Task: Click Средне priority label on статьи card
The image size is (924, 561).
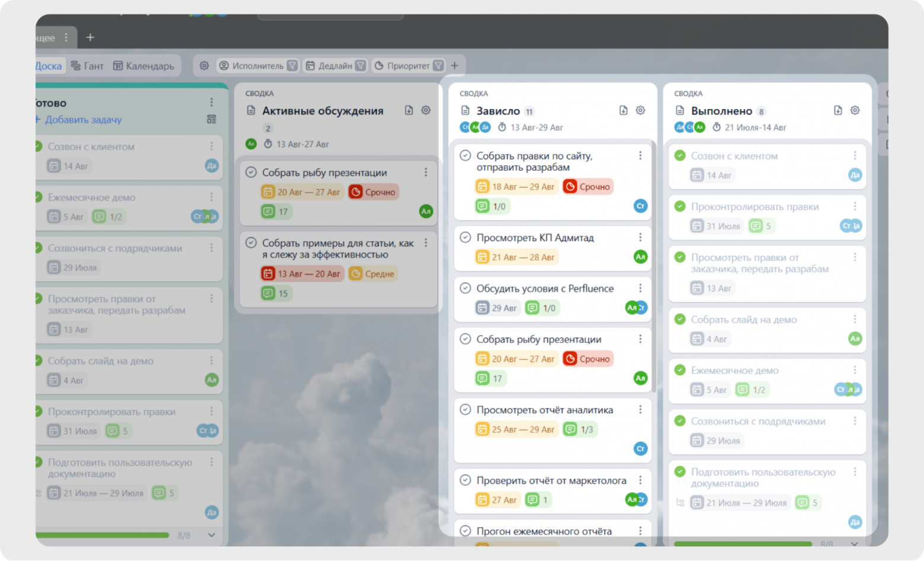Action: tap(373, 274)
